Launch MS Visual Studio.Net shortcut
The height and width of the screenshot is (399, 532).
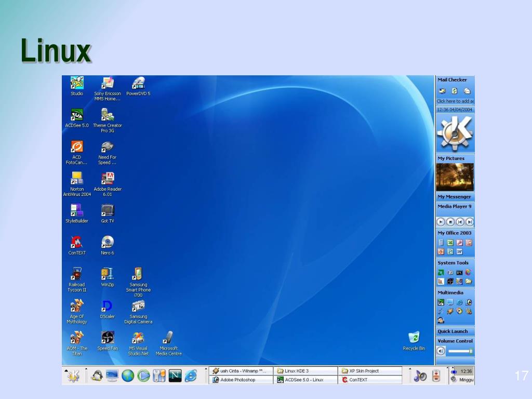coord(138,343)
